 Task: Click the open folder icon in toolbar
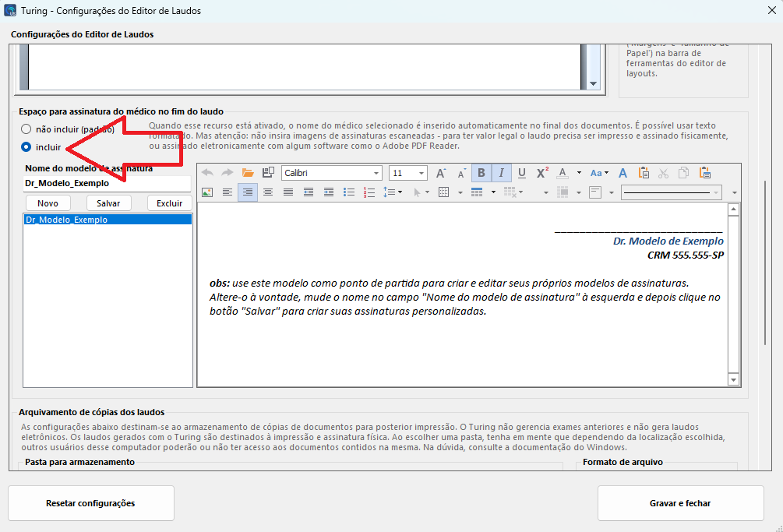248,173
